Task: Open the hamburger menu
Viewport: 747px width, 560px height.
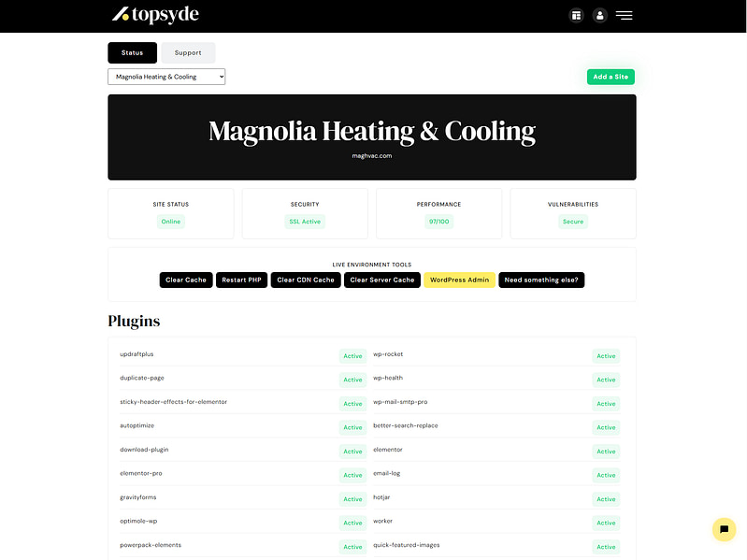Action: click(x=624, y=15)
